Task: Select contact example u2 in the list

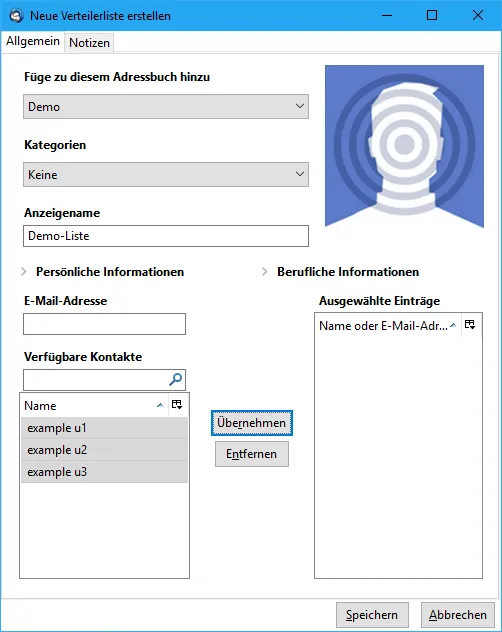Action: pos(104,450)
